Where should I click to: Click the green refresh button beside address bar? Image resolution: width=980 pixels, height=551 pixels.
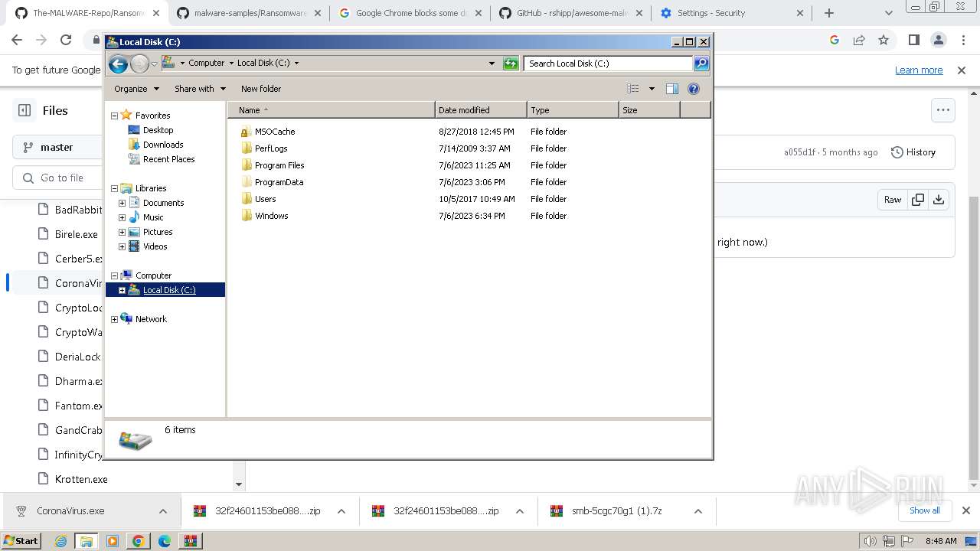tap(511, 64)
